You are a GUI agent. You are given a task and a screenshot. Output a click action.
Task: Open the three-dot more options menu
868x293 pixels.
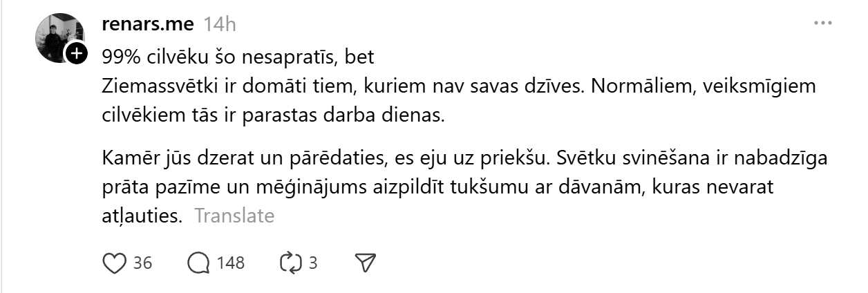coord(823,23)
